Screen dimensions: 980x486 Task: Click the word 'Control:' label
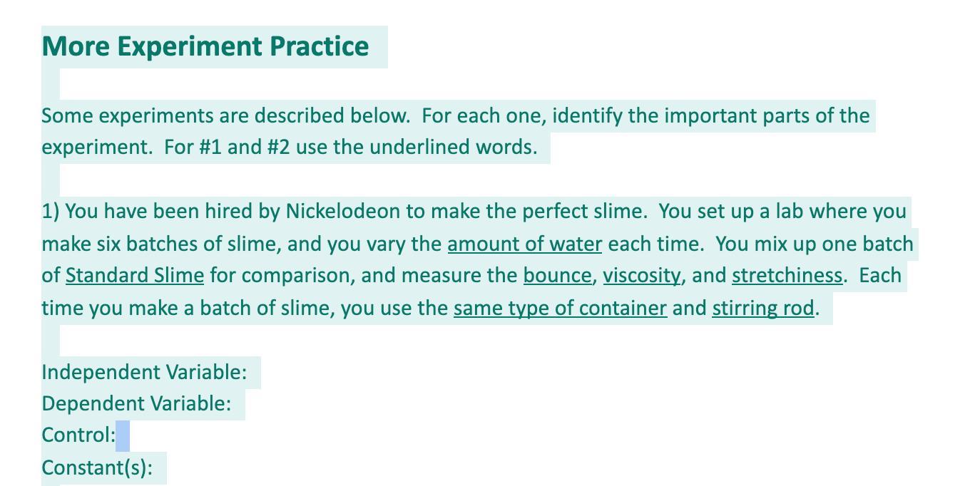point(78,435)
